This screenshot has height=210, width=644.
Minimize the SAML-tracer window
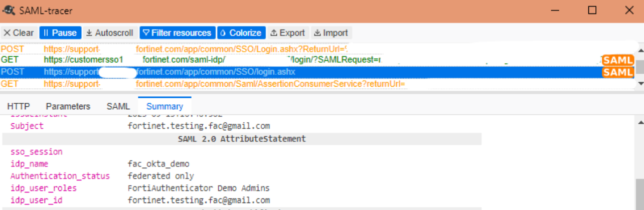(556, 10)
